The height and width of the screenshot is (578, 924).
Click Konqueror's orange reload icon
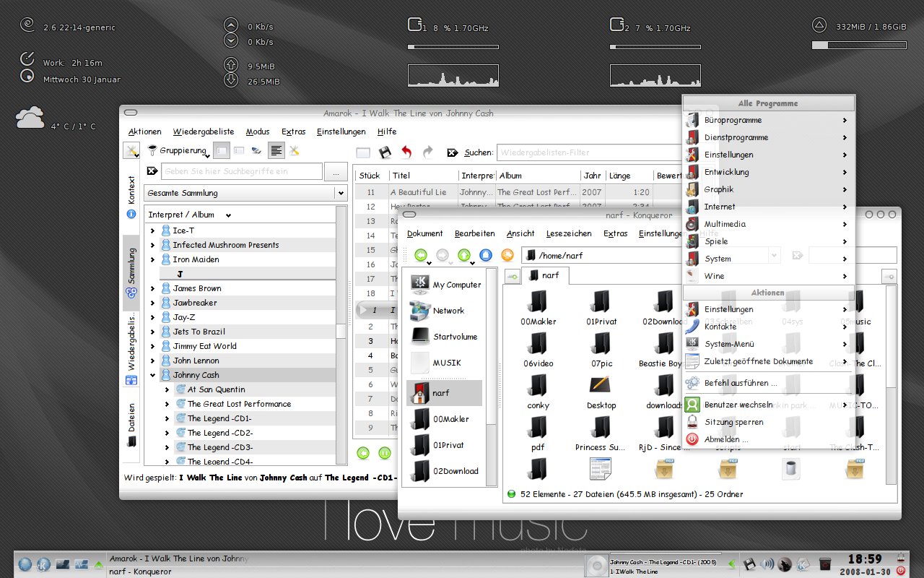(507, 255)
